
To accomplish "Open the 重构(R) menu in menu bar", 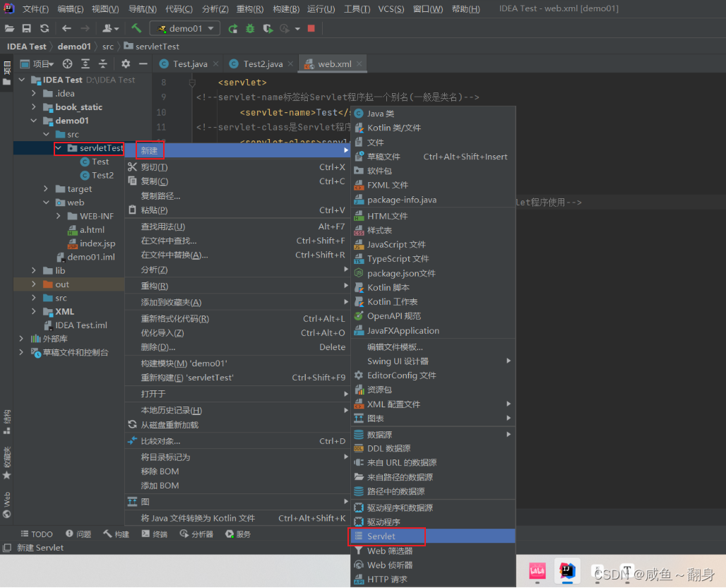I will tap(249, 8).
